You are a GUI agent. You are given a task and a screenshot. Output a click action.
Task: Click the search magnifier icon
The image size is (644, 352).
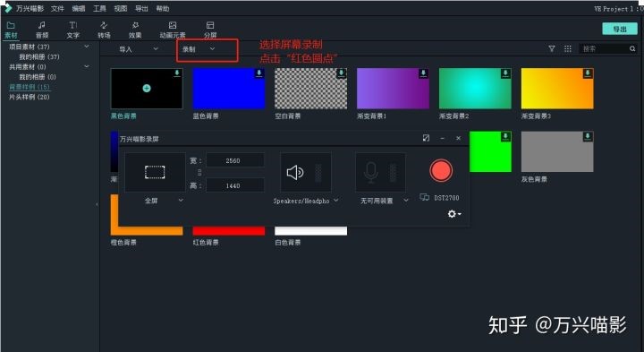click(632, 48)
